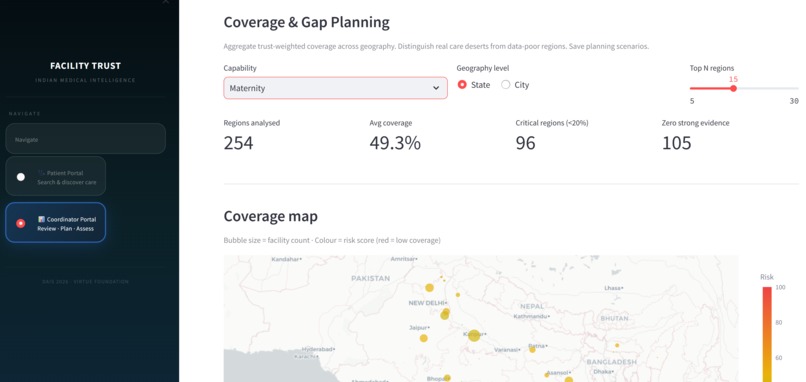Choose the State geography level
This screenshot has height=382, width=806.
[462, 85]
